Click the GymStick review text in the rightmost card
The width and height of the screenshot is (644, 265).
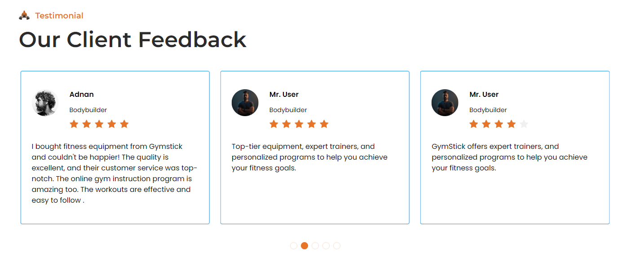pos(509,157)
